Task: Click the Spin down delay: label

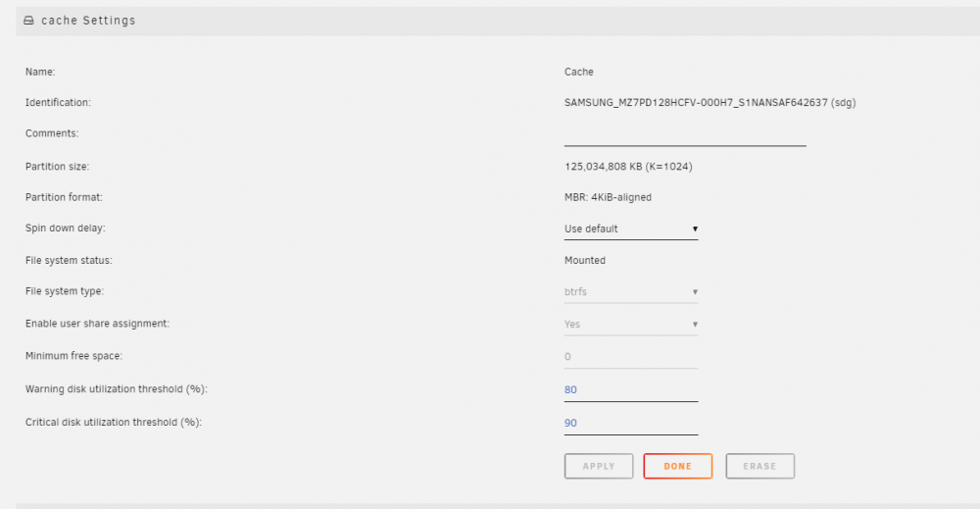Action: click(65, 229)
